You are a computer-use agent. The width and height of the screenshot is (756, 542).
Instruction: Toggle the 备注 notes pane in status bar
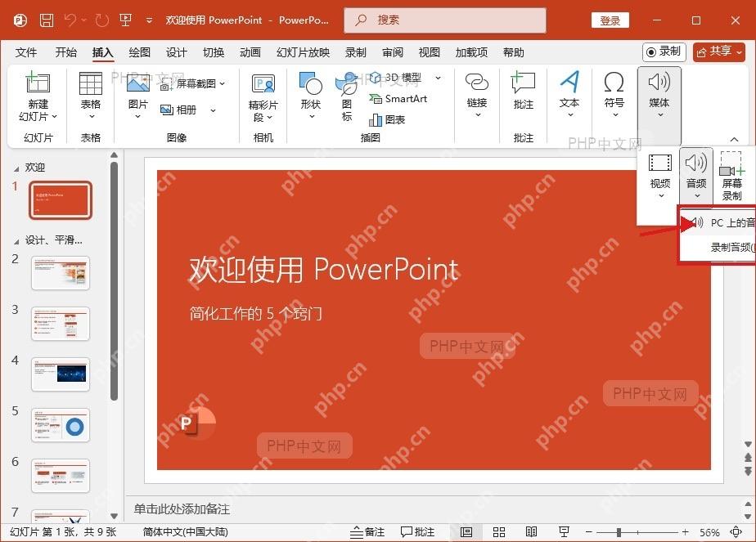click(x=367, y=532)
